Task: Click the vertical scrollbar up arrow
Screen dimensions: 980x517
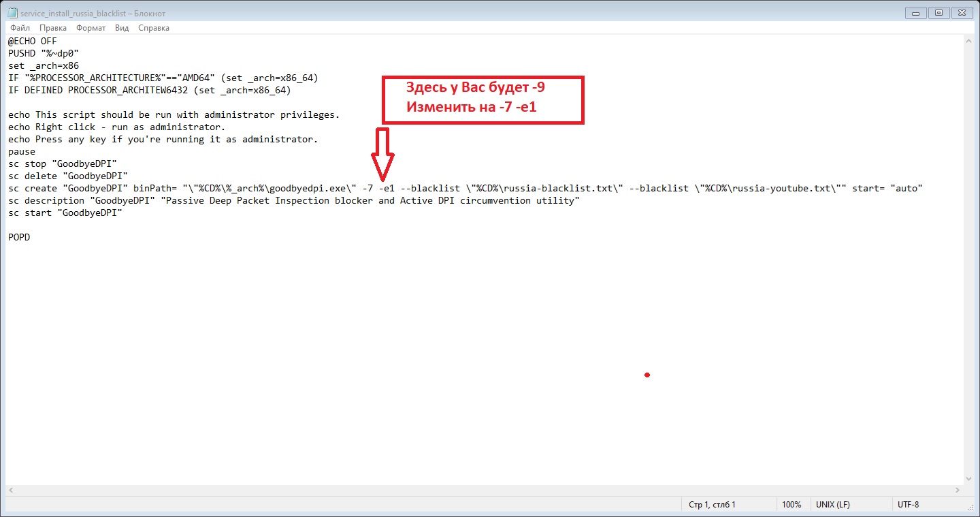Action: pos(968,42)
